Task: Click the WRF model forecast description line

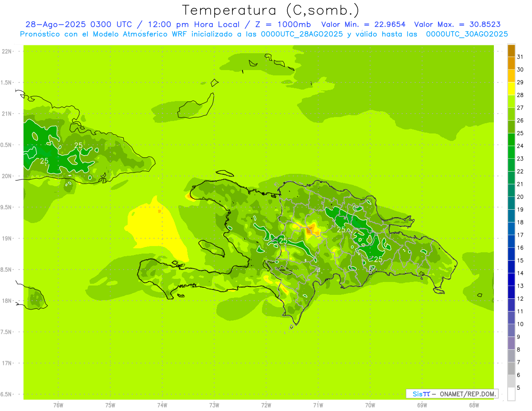Action: tap(264, 34)
